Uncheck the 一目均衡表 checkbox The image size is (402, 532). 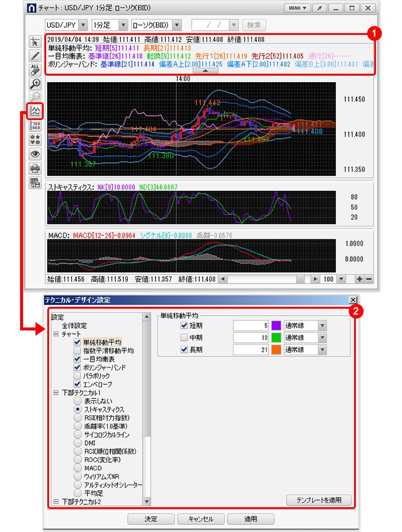click(x=77, y=359)
